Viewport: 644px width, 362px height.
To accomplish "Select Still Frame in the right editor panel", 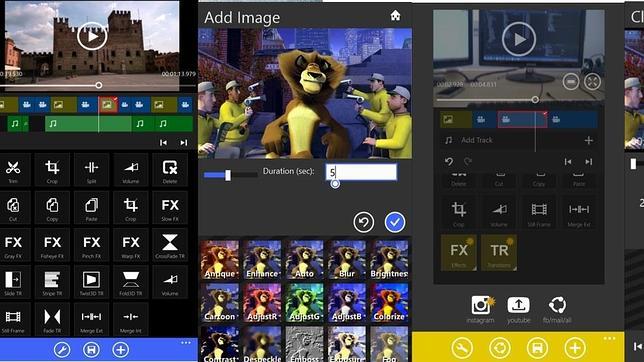I will point(539,212).
